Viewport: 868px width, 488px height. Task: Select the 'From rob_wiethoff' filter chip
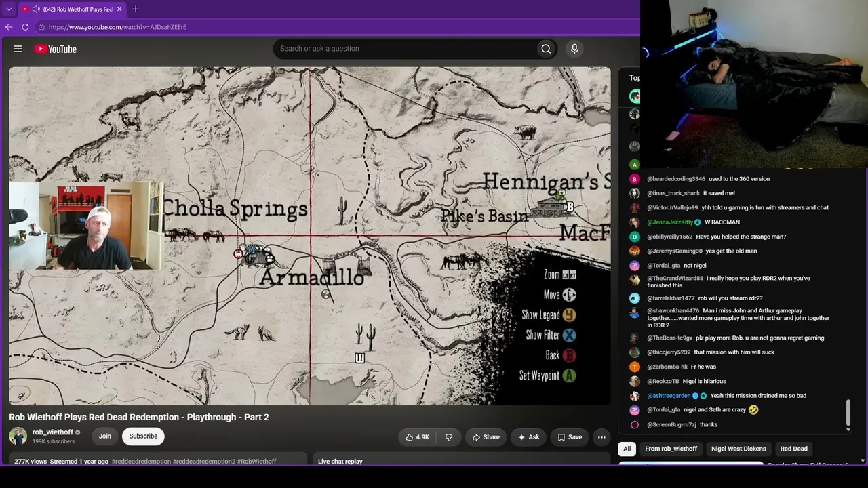coord(671,449)
